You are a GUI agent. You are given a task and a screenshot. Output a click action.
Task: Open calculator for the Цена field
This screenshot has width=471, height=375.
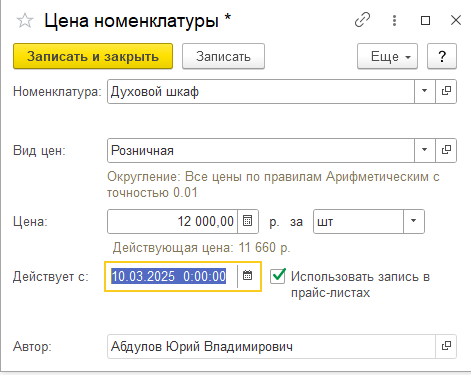pyautogui.click(x=248, y=221)
